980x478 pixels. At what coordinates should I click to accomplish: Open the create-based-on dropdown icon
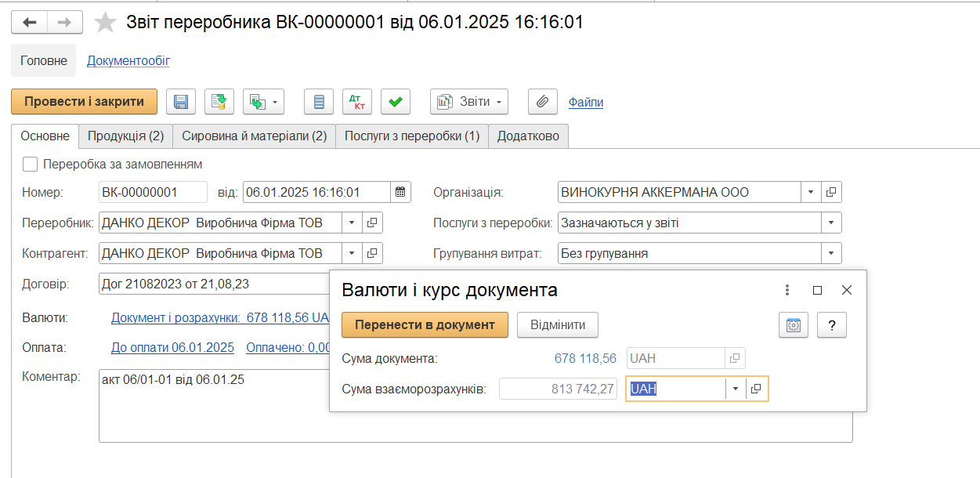pos(263,102)
